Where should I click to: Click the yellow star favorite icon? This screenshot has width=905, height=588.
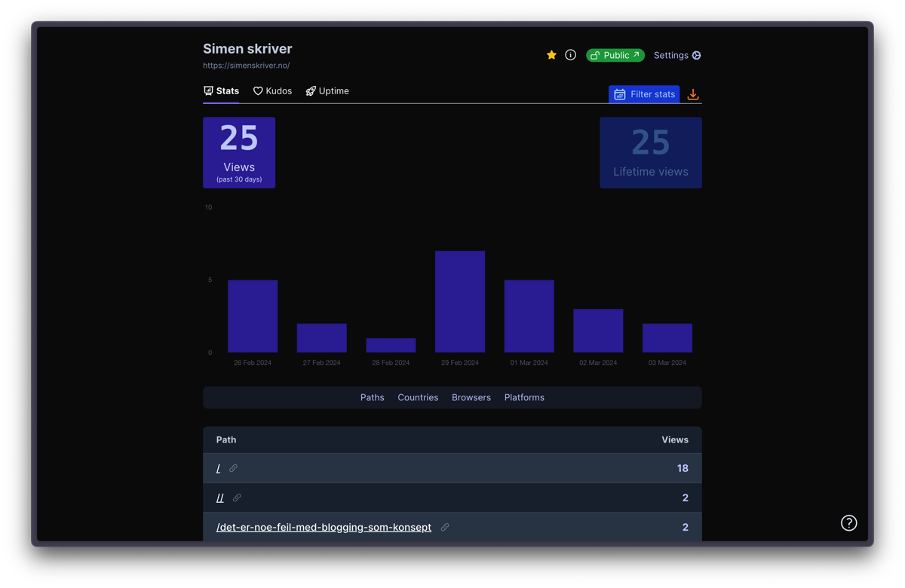[x=551, y=55]
